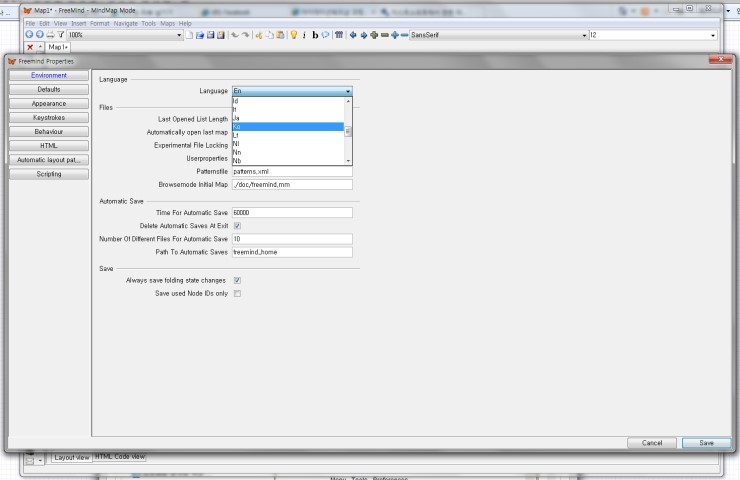740x480 pixels.
Task: Cancel the Freemind Properties dialog
Action: coord(652,442)
